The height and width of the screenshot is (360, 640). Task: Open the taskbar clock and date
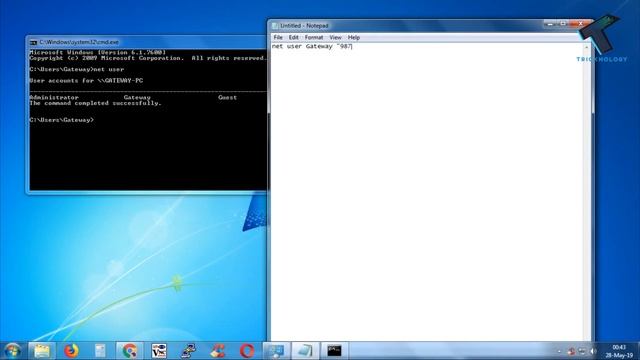point(619,351)
